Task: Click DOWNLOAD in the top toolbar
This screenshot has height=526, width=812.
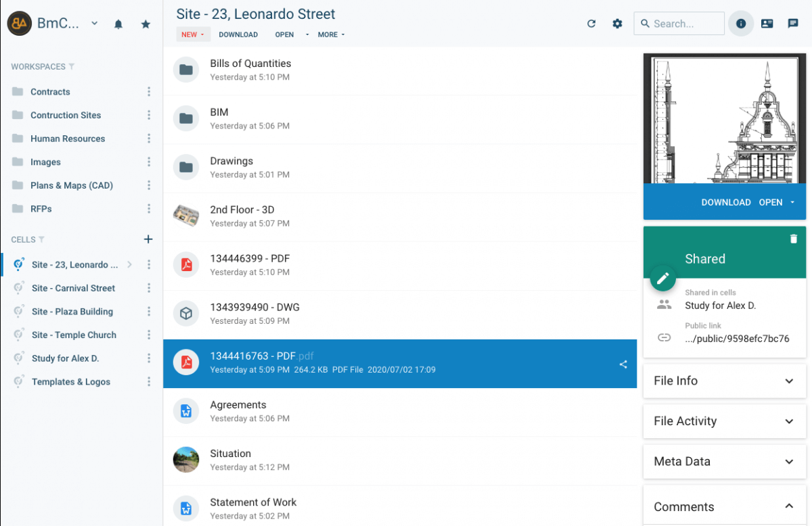Action: tap(238, 34)
